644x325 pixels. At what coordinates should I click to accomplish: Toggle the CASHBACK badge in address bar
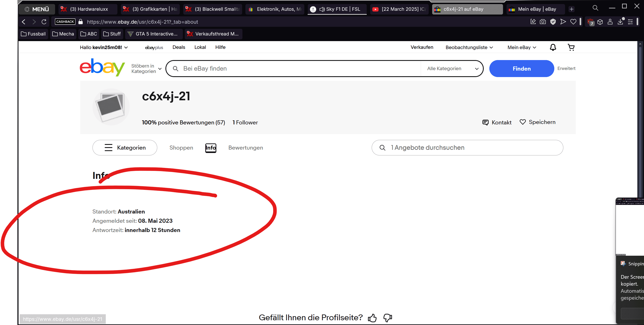click(x=65, y=22)
